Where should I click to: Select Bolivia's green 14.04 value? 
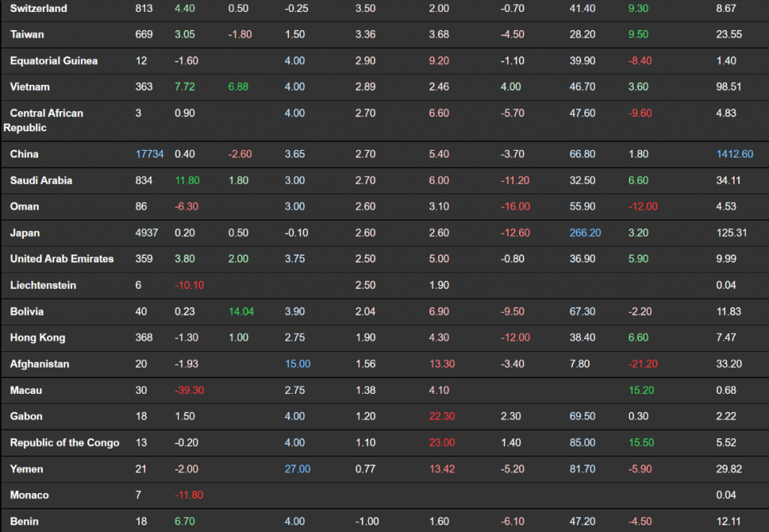pyautogui.click(x=240, y=311)
